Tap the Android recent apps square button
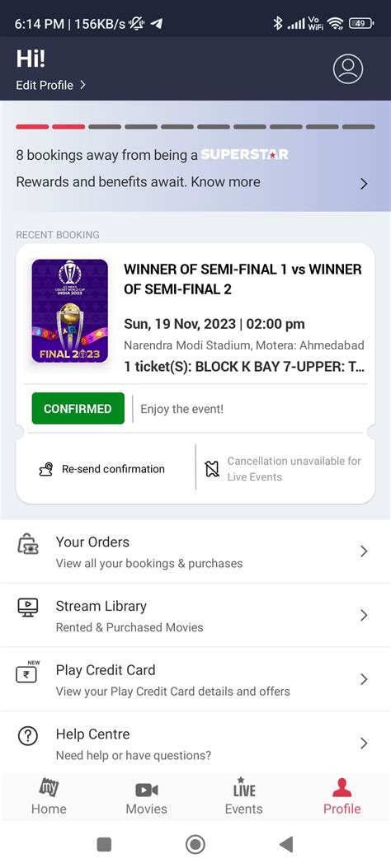 click(104, 844)
